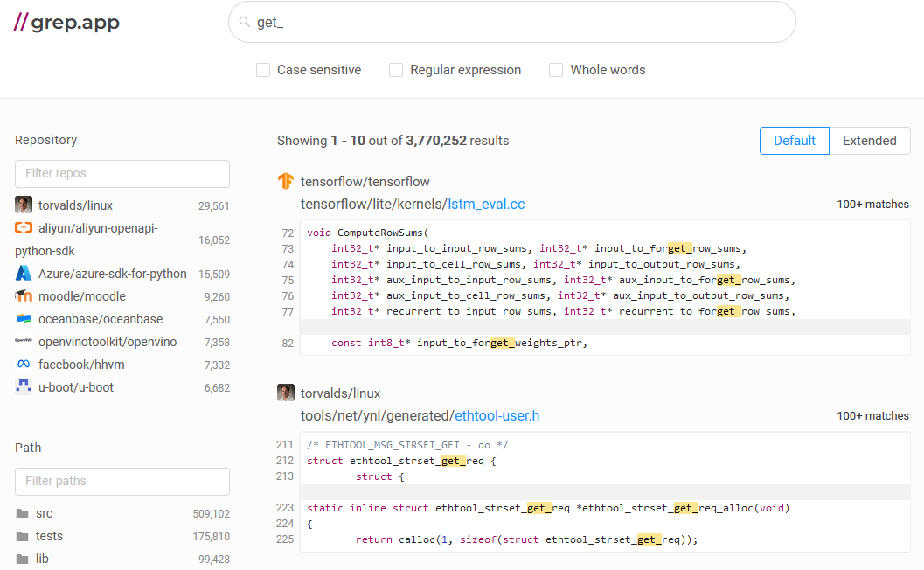Screen dimensions: 924x570
Task: Click the Azure logo icon in sidebar
Action: point(24,274)
